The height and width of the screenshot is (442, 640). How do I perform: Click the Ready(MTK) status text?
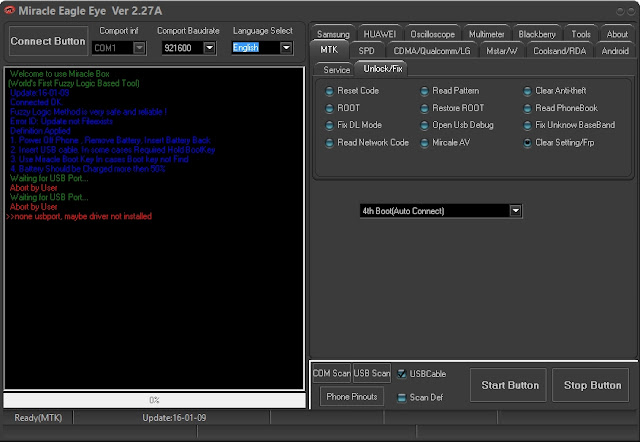pyautogui.click(x=38, y=418)
